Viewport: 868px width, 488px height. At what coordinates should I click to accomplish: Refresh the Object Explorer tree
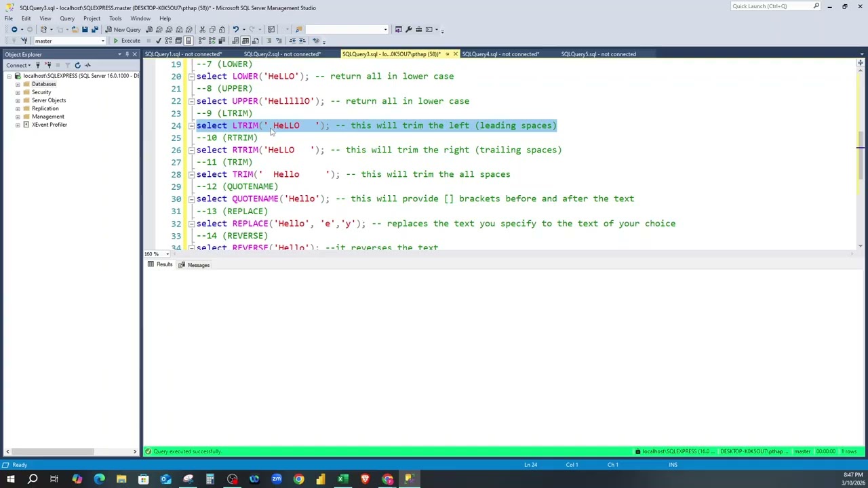click(77, 65)
